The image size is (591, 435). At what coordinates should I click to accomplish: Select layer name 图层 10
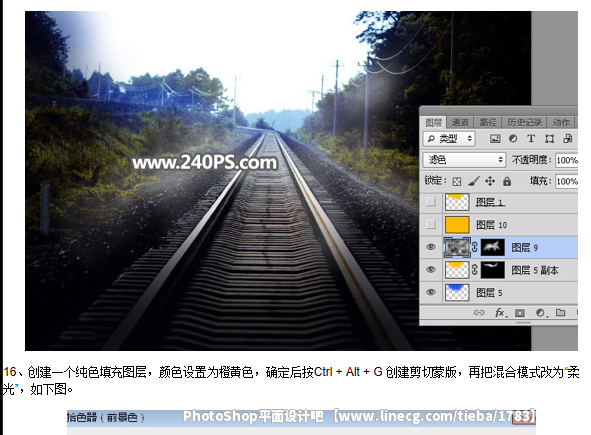click(491, 225)
